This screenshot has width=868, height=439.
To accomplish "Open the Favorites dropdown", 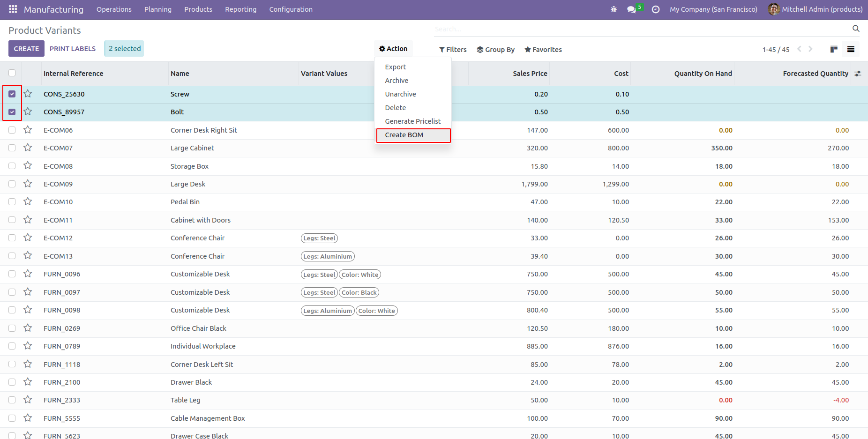I will [x=543, y=50].
